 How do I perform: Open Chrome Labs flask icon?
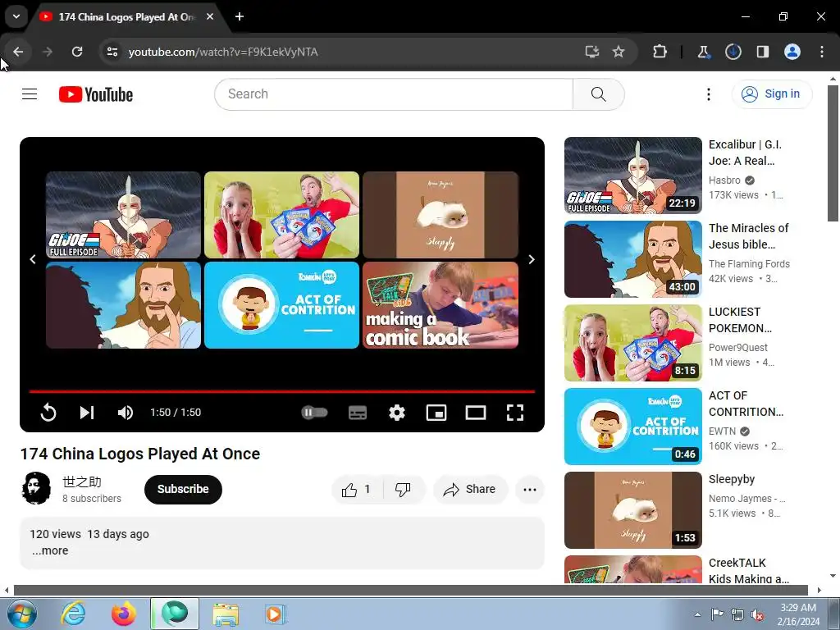(703, 52)
